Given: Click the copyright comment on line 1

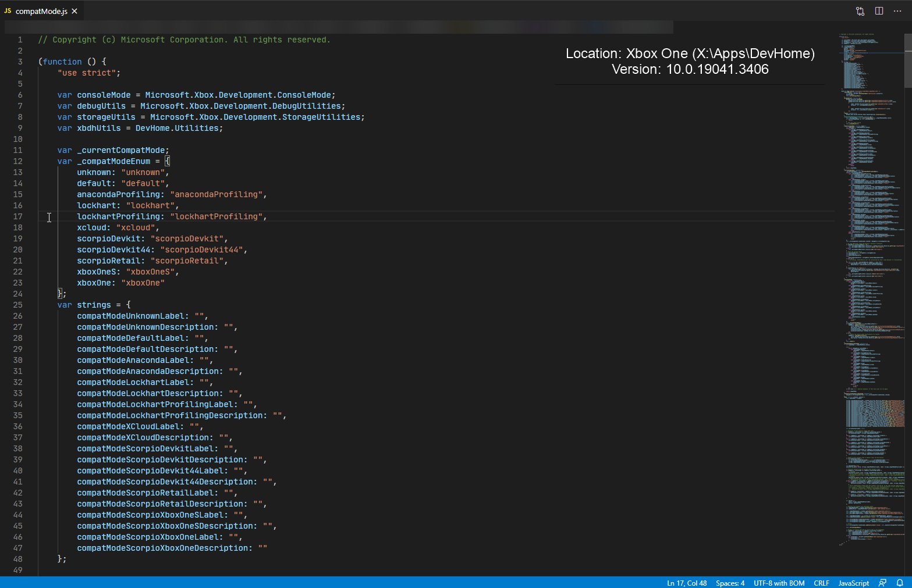Looking at the screenshot, I should (x=184, y=40).
